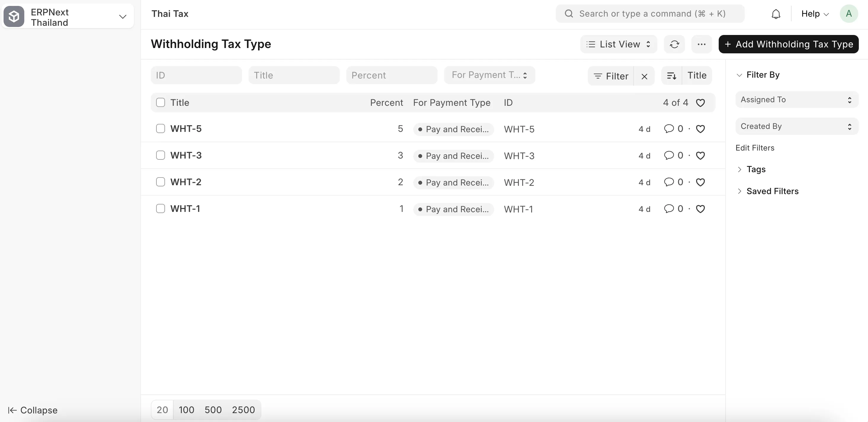The width and height of the screenshot is (868, 422).
Task: Open the three-dots list menu
Action: click(x=702, y=44)
